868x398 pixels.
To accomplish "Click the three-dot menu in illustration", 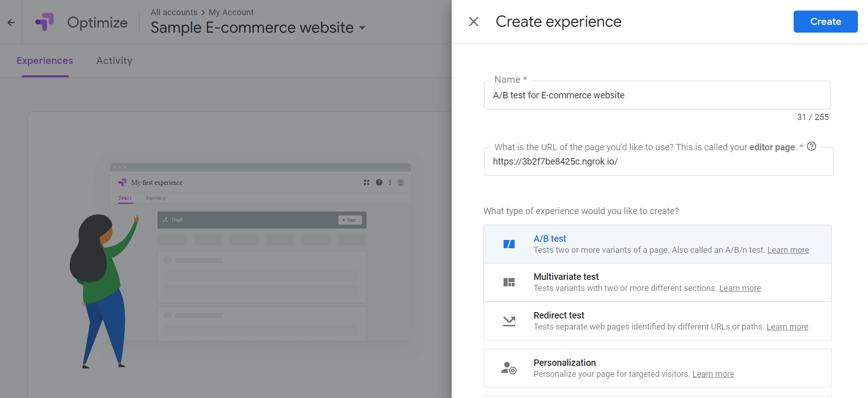I will [390, 182].
